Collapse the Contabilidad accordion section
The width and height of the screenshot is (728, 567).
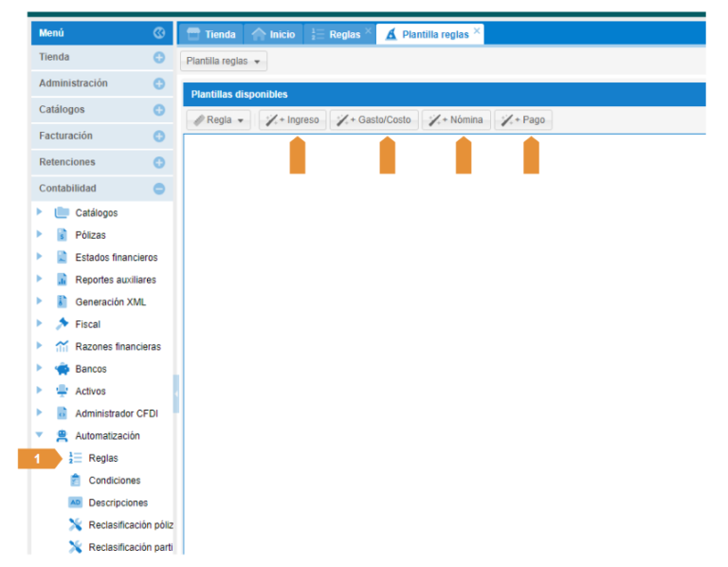pos(159,189)
